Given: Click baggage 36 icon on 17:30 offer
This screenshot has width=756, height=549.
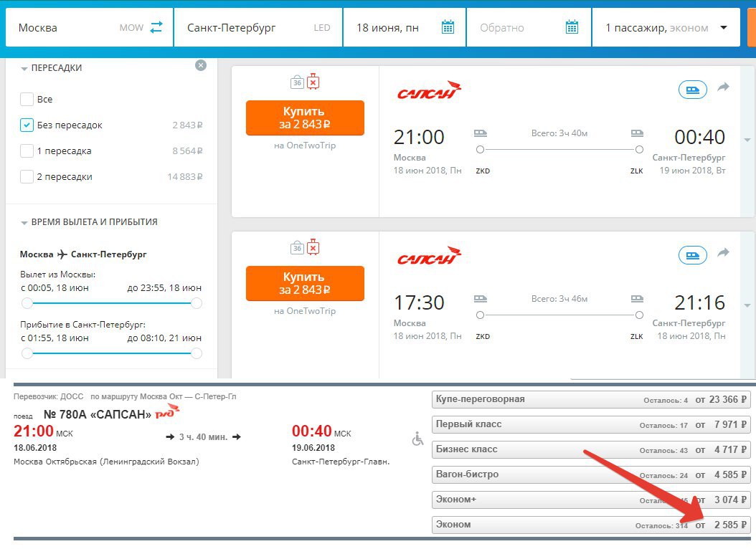Looking at the screenshot, I should point(297,247).
